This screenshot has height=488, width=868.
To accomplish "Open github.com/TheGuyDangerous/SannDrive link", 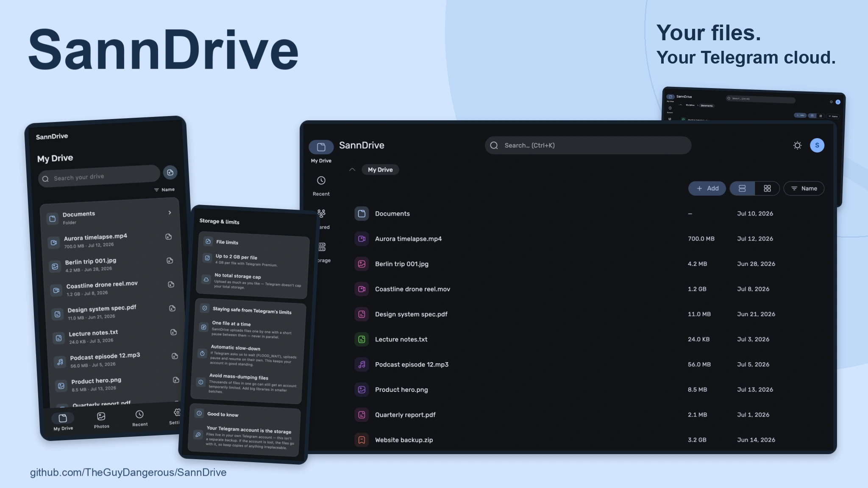I will point(128,472).
